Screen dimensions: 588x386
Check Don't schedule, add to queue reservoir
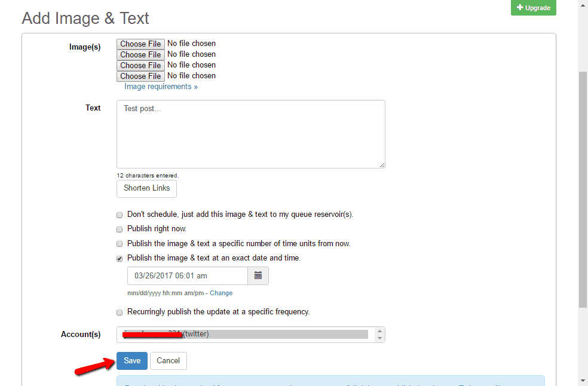click(120, 215)
